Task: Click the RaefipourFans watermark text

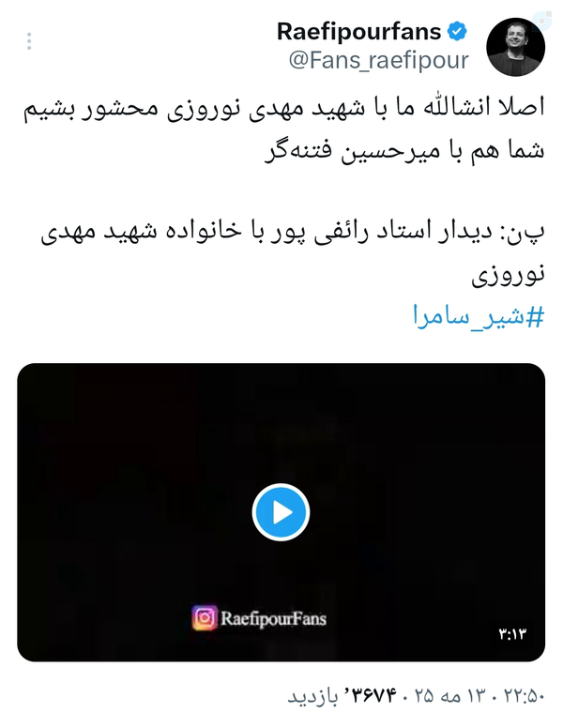Action: tap(274, 618)
